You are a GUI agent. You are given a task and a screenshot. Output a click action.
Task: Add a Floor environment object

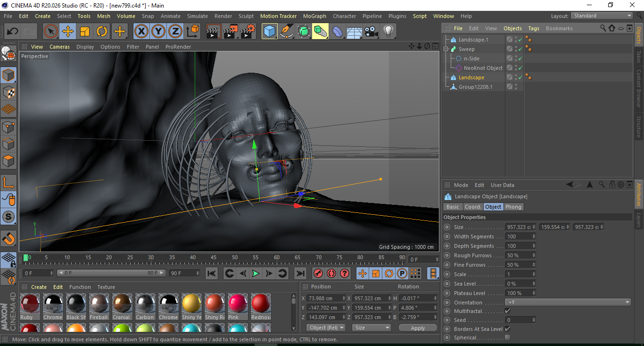(x=355, y=32)
